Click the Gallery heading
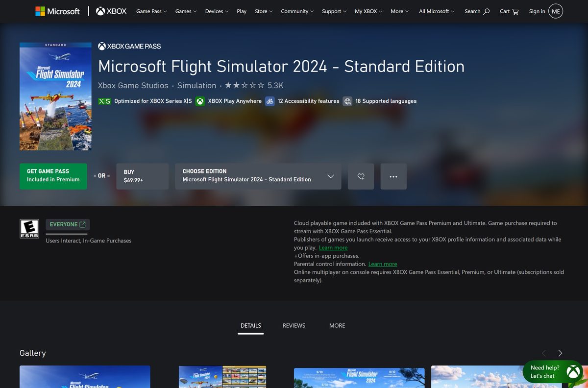The height and width of the screenshot is (388, 588). (33, 353)
